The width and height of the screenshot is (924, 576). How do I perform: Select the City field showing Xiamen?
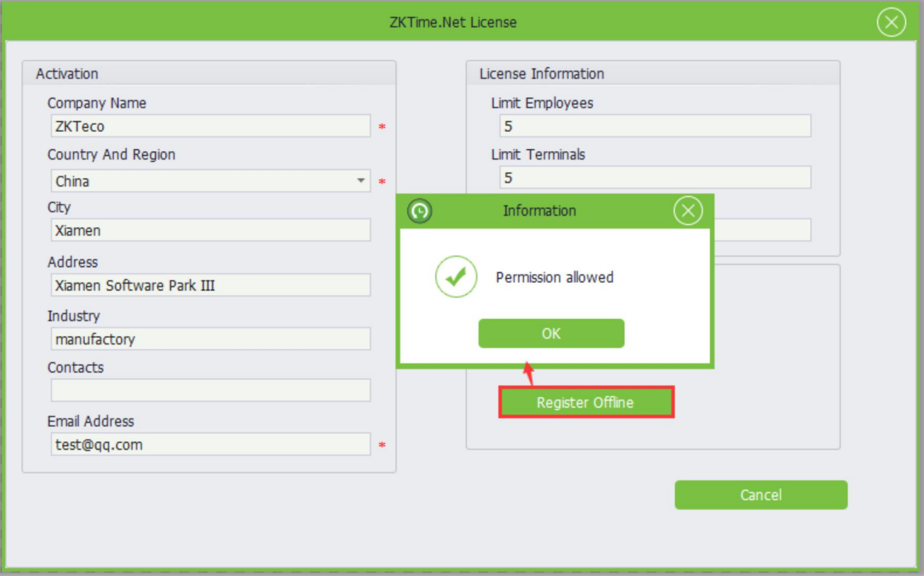tap(211, 231)
